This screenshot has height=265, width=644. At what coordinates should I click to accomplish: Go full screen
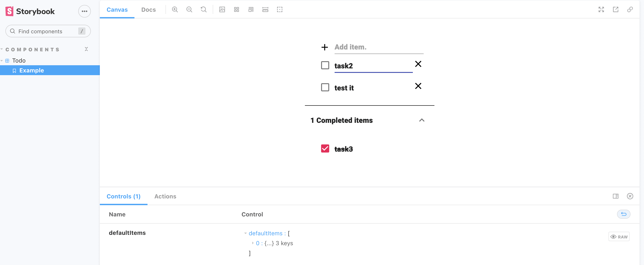coord(601,9)
